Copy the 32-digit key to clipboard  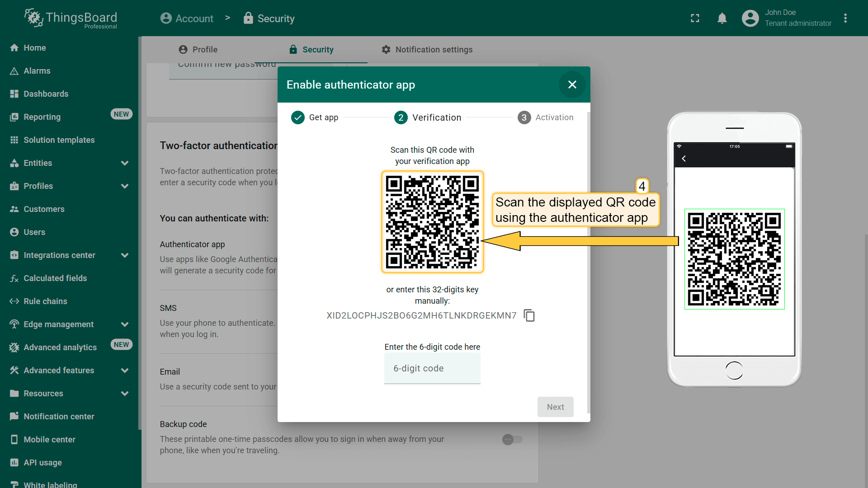(x=529, y=315)
